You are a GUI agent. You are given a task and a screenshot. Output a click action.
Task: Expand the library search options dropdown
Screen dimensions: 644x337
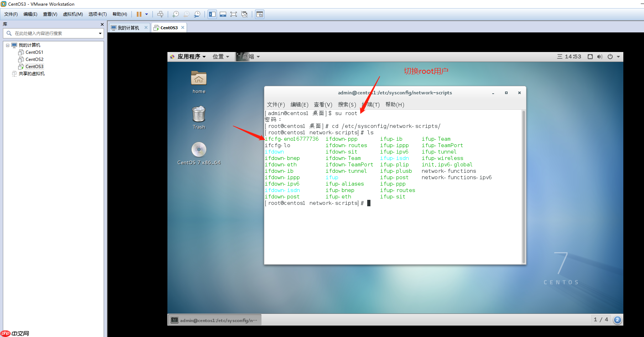[100, 33]
